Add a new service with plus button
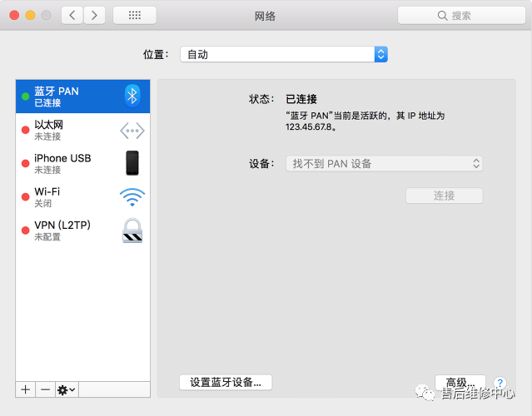 pyautogui.click(x=26, y=389)
